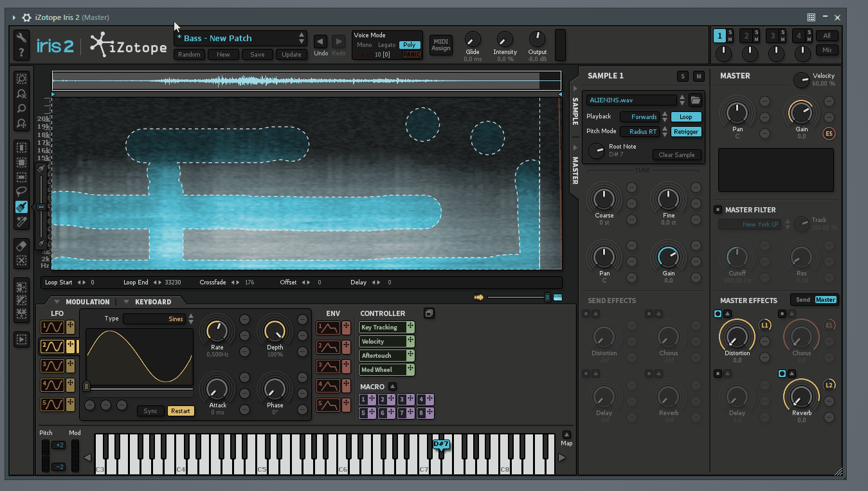Open the wrench settings icon
The image size is (868, 491).
[21, 38]
